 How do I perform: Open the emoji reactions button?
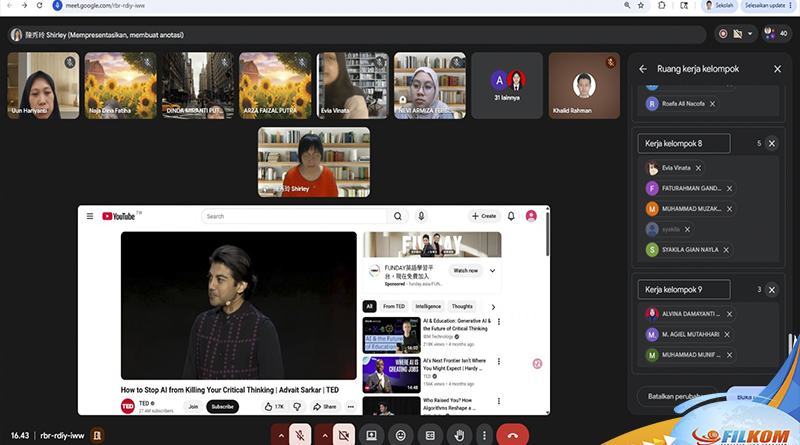pyautogui.click(x=401, y=435)
